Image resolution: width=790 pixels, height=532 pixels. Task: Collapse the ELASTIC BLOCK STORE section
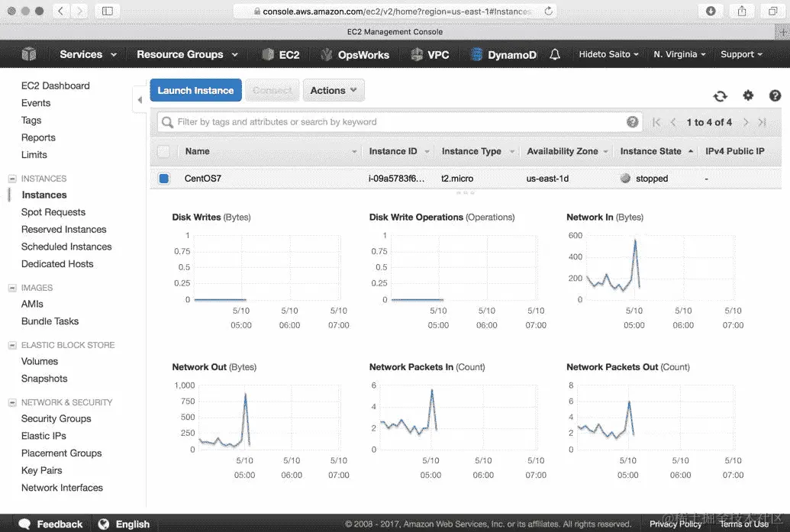[x=13, y=345]
